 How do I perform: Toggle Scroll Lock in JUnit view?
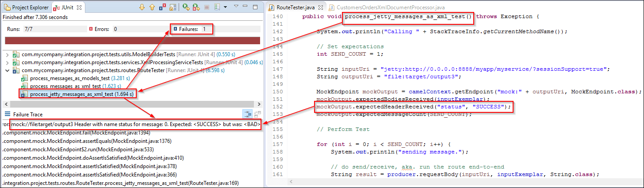coord(172,8)
